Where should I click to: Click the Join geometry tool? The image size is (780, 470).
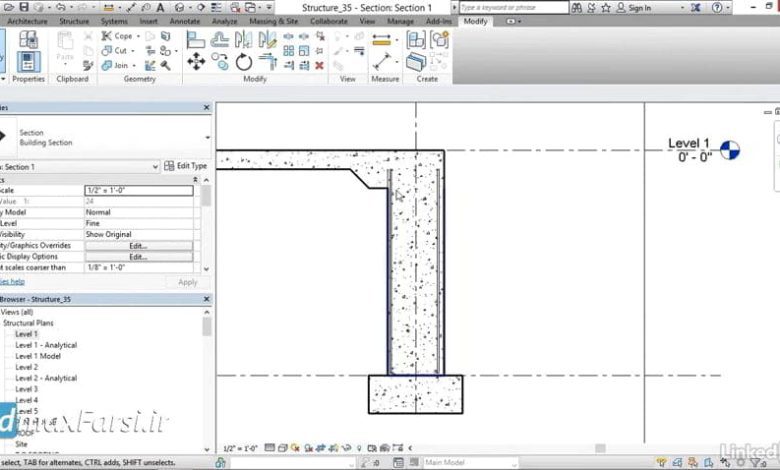(x=115, y=65)
